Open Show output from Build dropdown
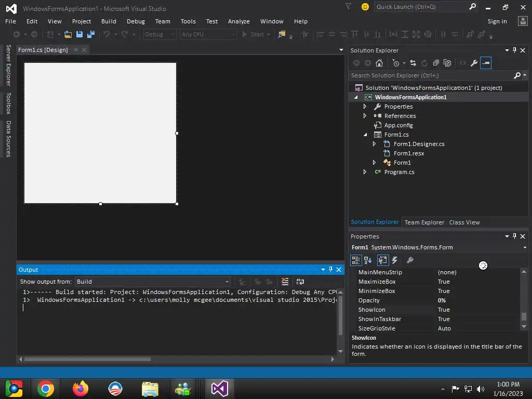 tap(153, 282)
